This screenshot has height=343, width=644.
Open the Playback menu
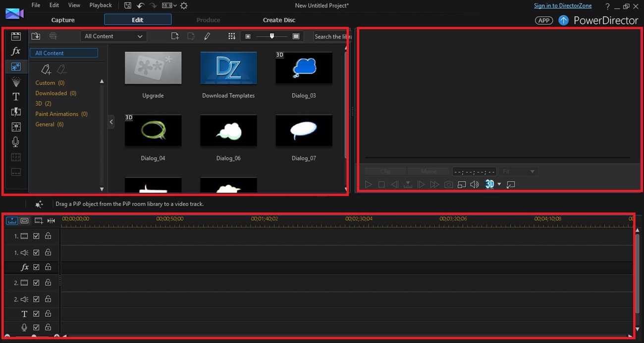click(x=101, y=5)
